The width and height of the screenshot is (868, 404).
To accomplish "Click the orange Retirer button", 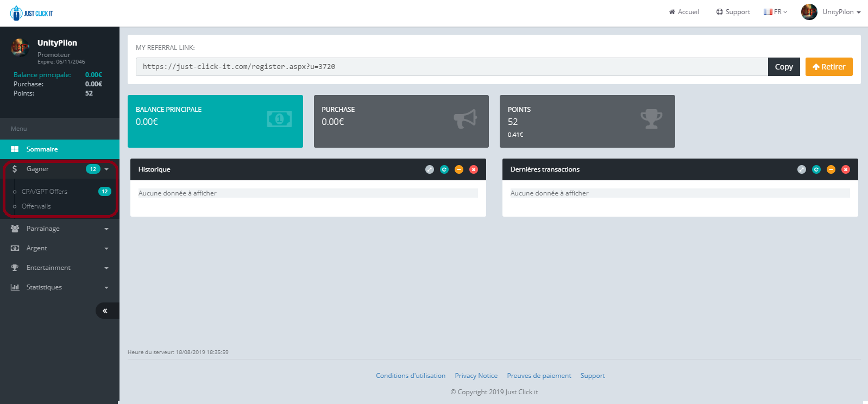I will (829, 67).
